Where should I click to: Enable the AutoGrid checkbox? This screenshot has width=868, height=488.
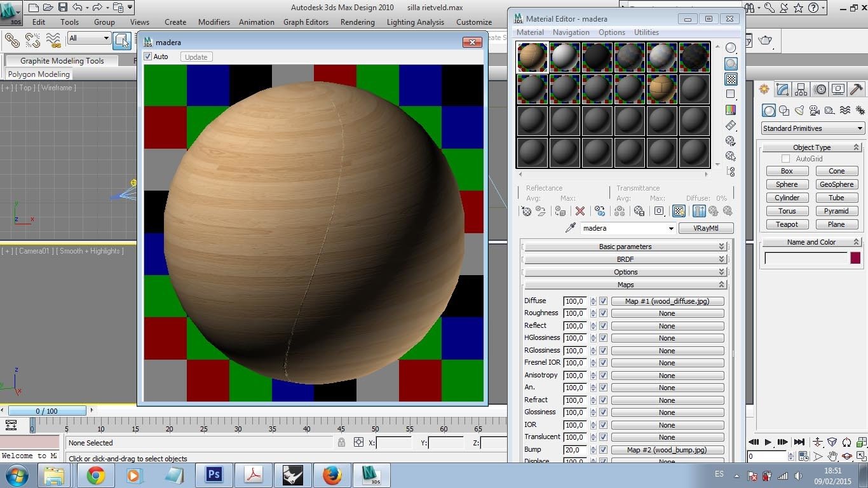pyautogui.click(x=786, y=159)
